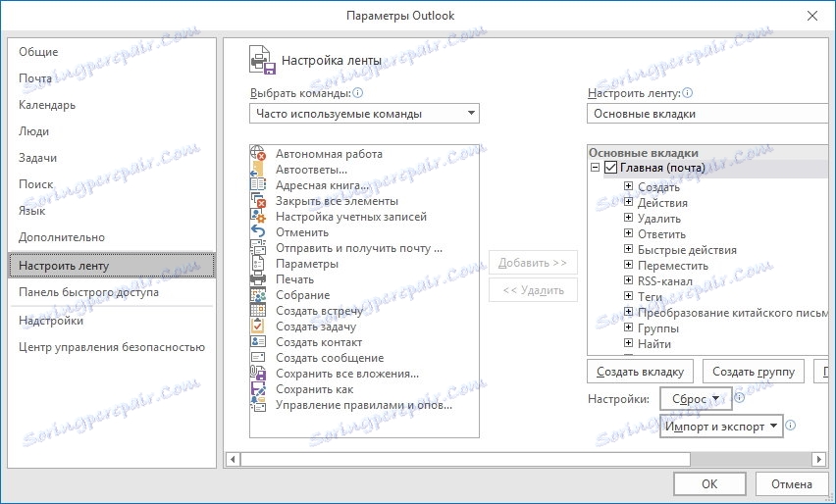Expand the RSS-канал group
Viewport: 836px width, 504px height.
point(629,280)
